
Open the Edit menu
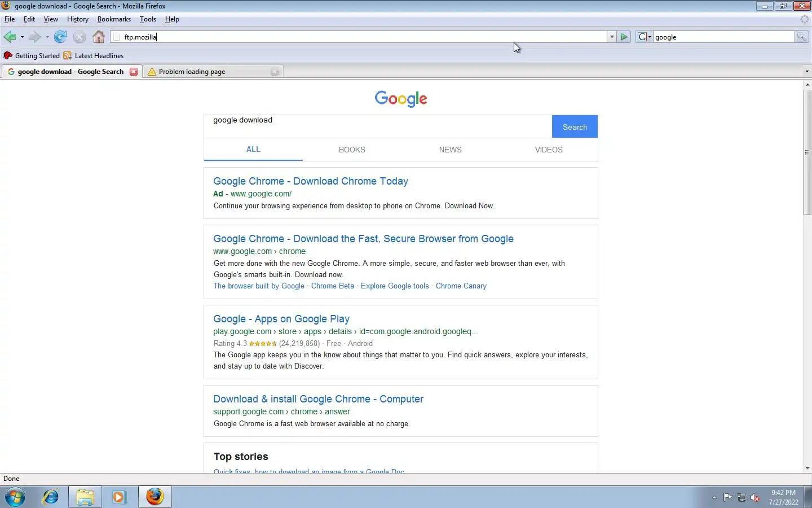tap(29, 19)
